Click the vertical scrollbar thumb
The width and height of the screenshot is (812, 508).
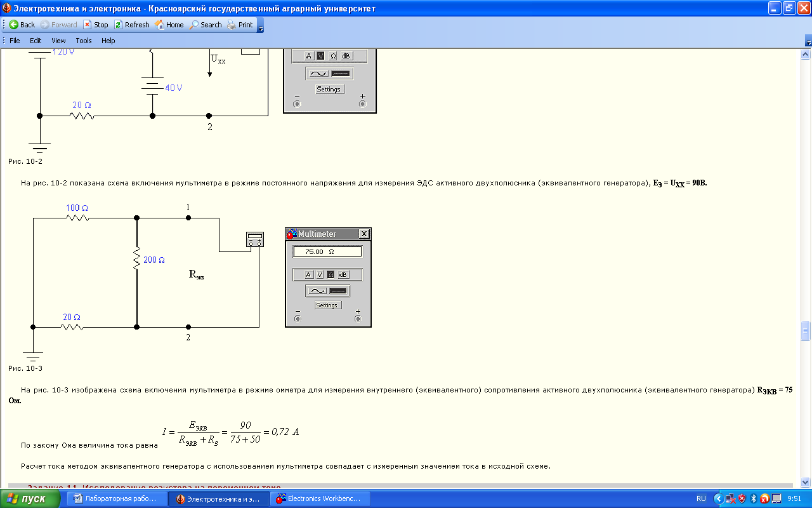pyautogui.click(x=806, y=331)
